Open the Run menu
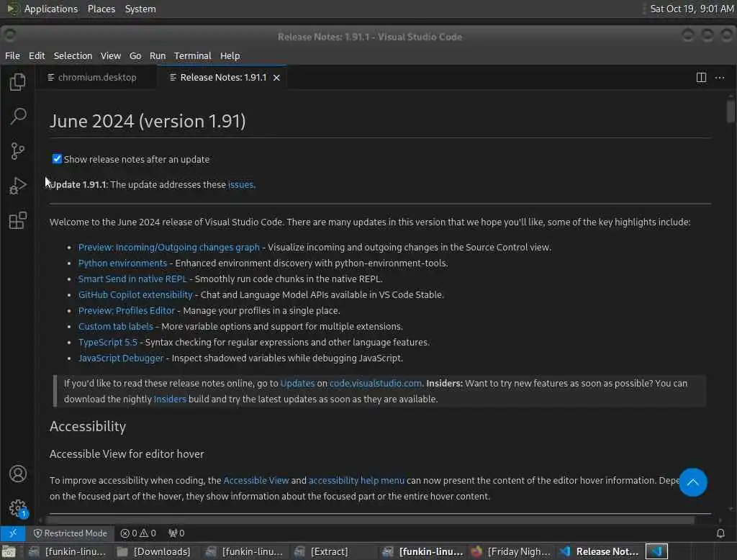 pos(158,55)
